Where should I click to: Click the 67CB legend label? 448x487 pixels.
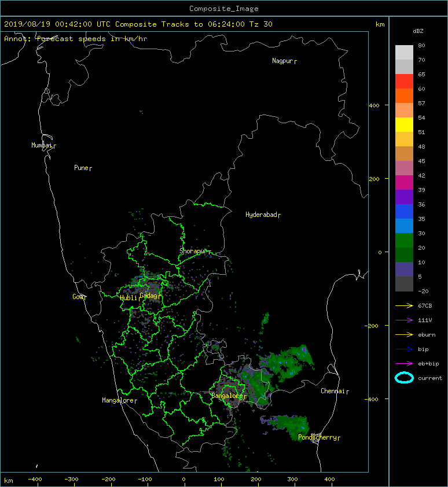(x=425, y=306)
